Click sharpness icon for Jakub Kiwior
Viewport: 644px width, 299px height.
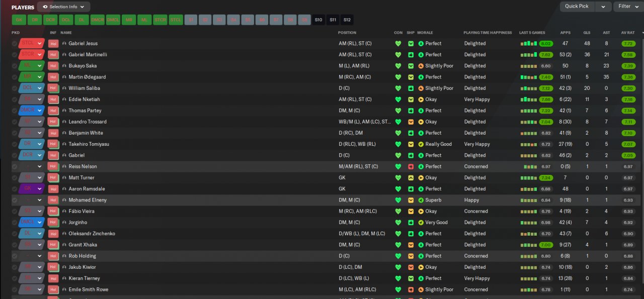pyautogui.click(x=411, y=267)
